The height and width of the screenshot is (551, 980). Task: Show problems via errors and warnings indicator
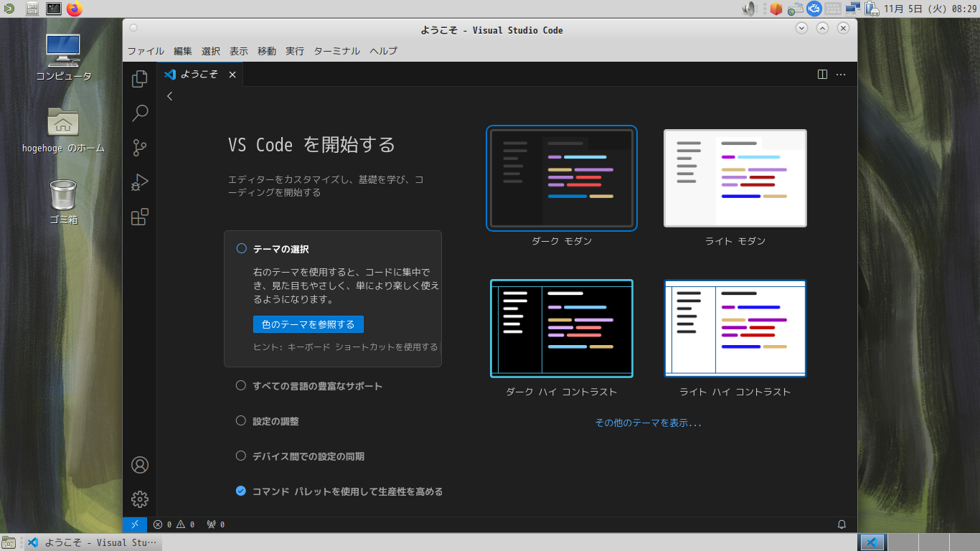[174, 524]
